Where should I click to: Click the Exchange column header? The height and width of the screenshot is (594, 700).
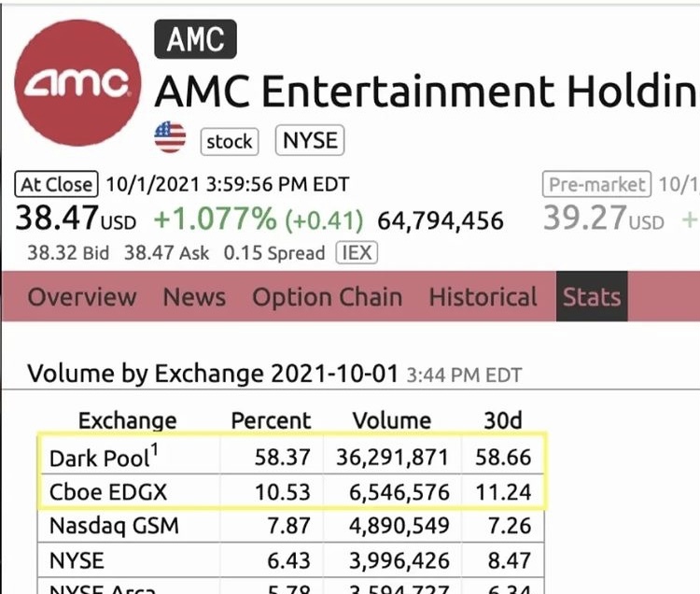tap(127, 420)
